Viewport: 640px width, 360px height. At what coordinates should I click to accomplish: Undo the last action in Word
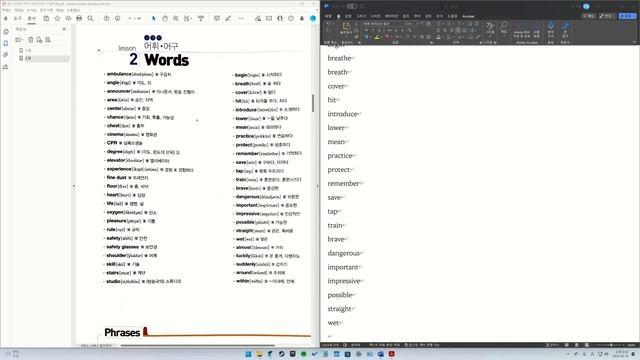[x=328, y=24]
